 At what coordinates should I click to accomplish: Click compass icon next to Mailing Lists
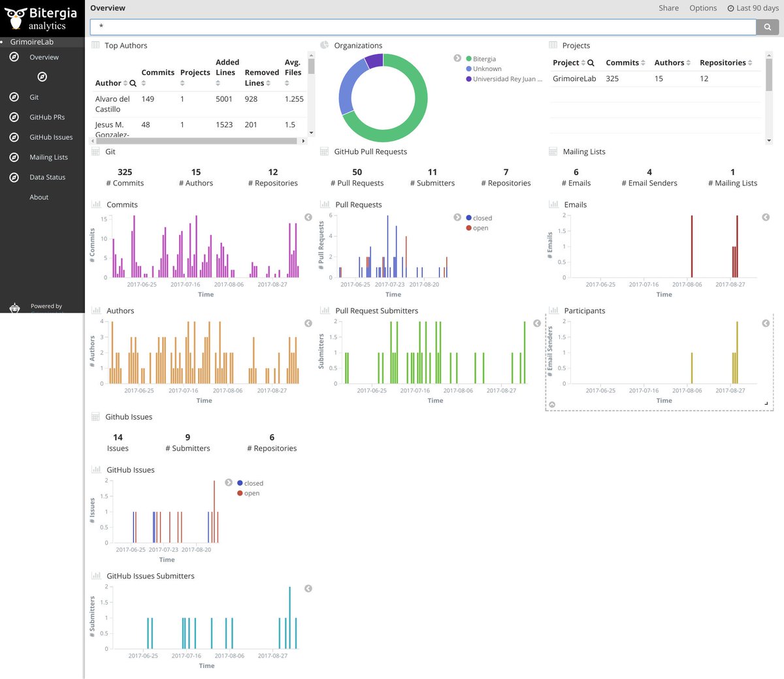tap(14, 157)
